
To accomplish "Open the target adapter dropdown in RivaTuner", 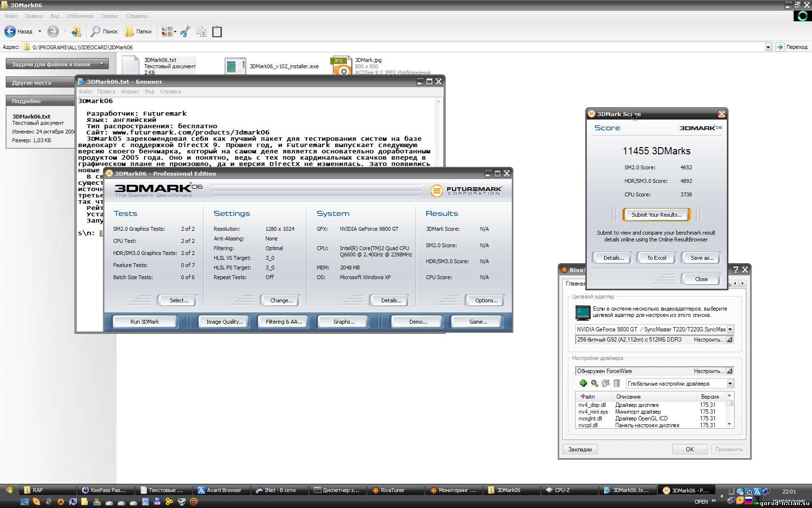I will click(x=730, y=329).
